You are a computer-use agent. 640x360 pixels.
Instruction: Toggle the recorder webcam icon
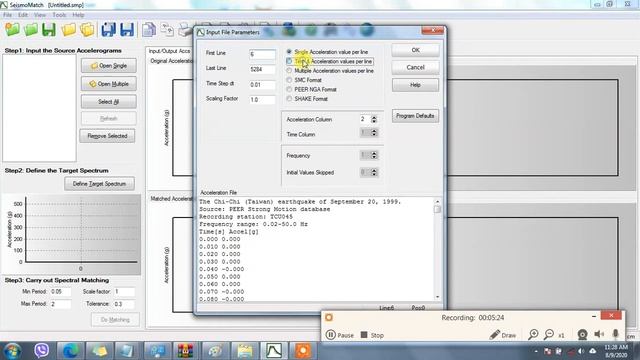tap(582, 335)
